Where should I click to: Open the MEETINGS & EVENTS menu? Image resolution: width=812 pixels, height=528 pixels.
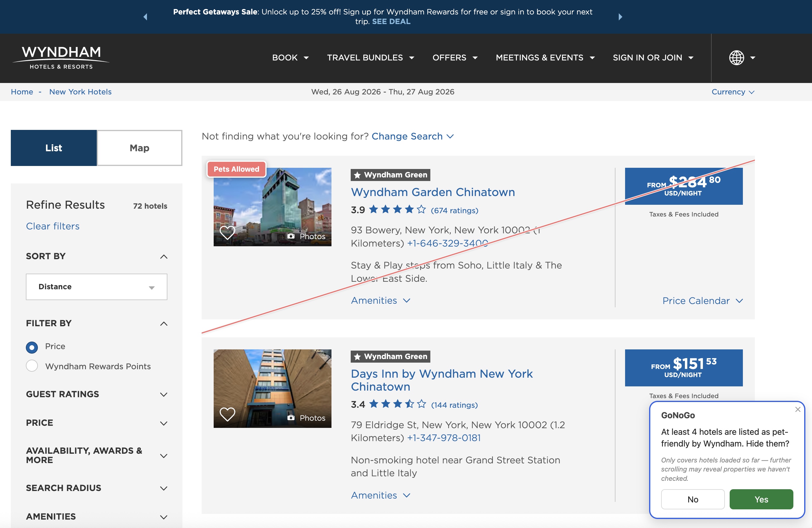pyautogui.click(x=545, y=58)
